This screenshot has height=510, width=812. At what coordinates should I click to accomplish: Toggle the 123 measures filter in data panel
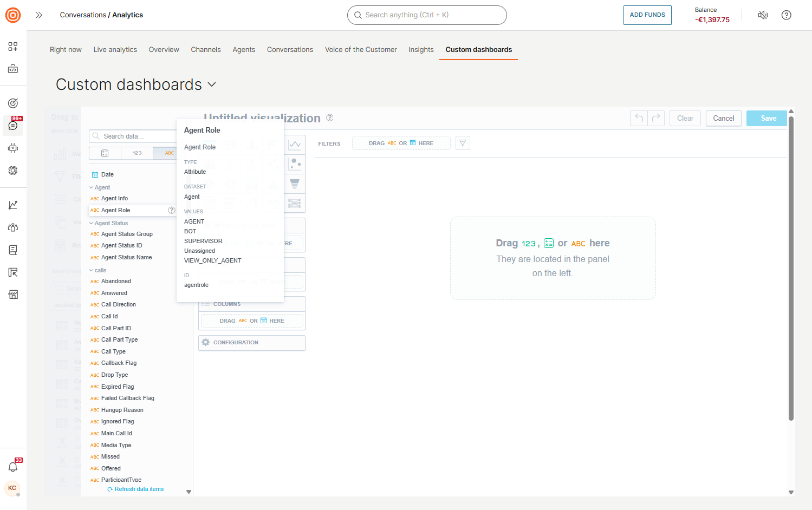click(x=137, y=153)
